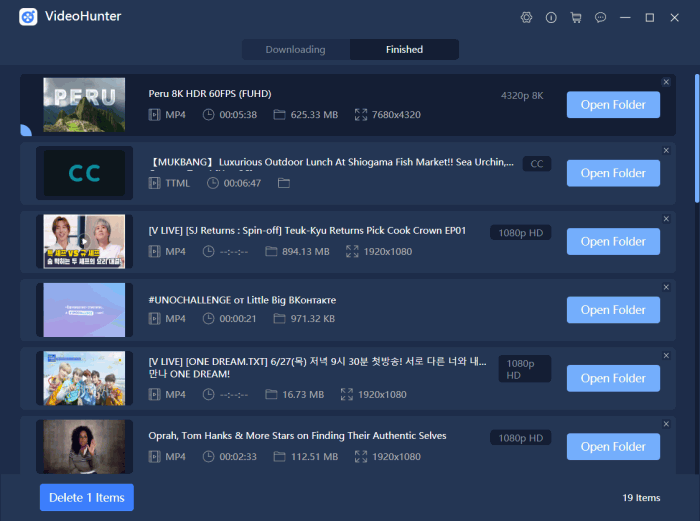Click the CC subtitle thumbnail
The image size is (700, 521).
(x=84, y=173)
